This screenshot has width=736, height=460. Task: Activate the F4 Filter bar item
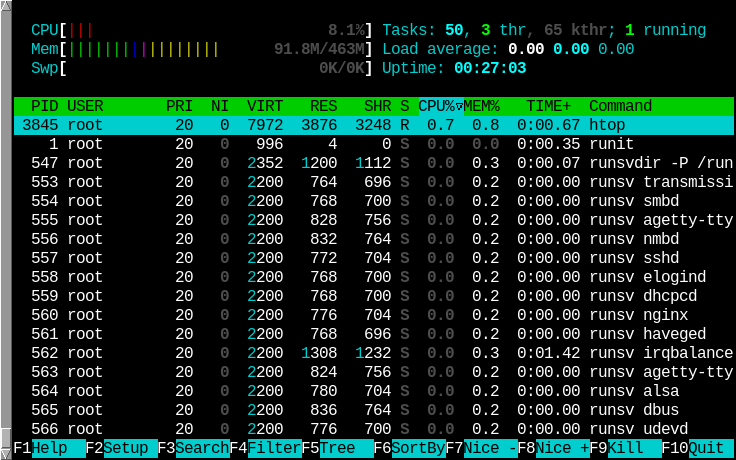tap(266, 448)
